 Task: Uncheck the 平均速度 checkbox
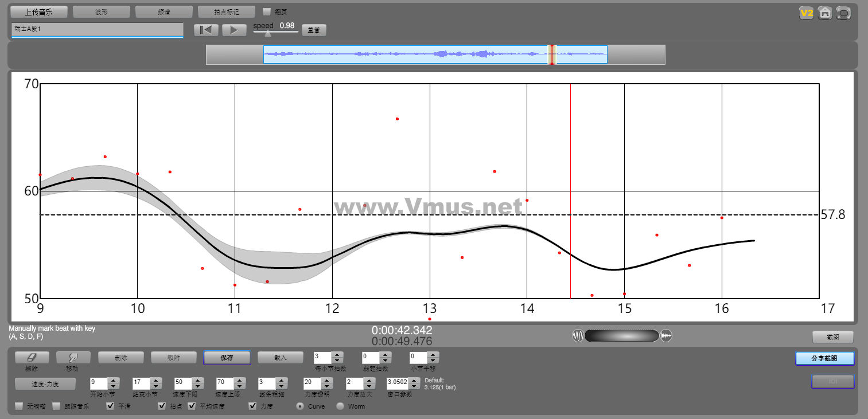(x=192, y=406)
